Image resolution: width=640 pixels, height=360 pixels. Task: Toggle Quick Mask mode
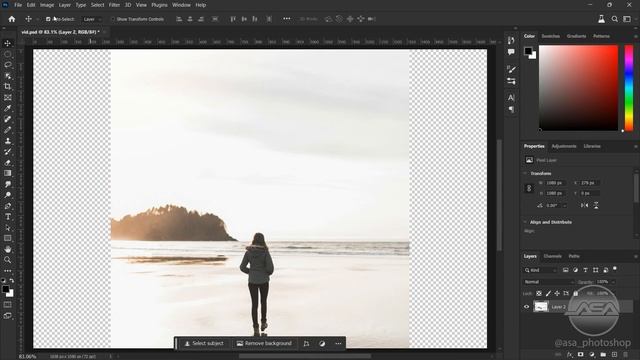(7, 304)
